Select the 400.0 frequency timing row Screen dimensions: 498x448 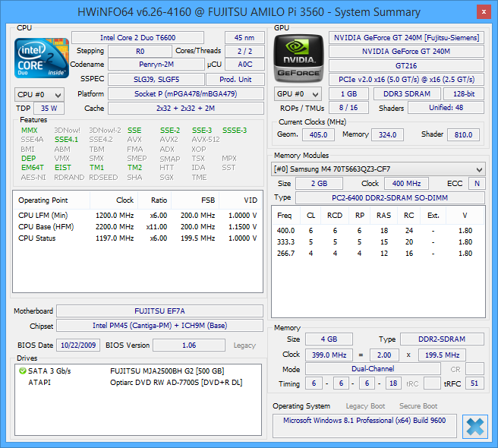point(377,231)
